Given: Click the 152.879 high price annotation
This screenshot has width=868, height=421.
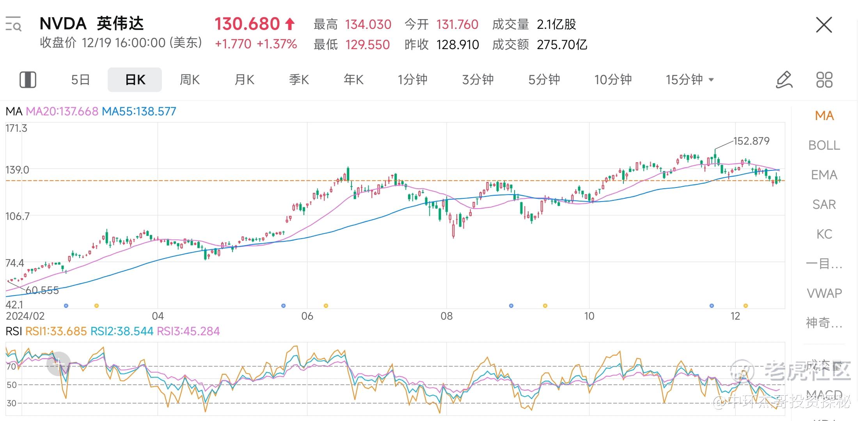Looking at the screenshot, I should pyautogui.click(x=751, y=141).
